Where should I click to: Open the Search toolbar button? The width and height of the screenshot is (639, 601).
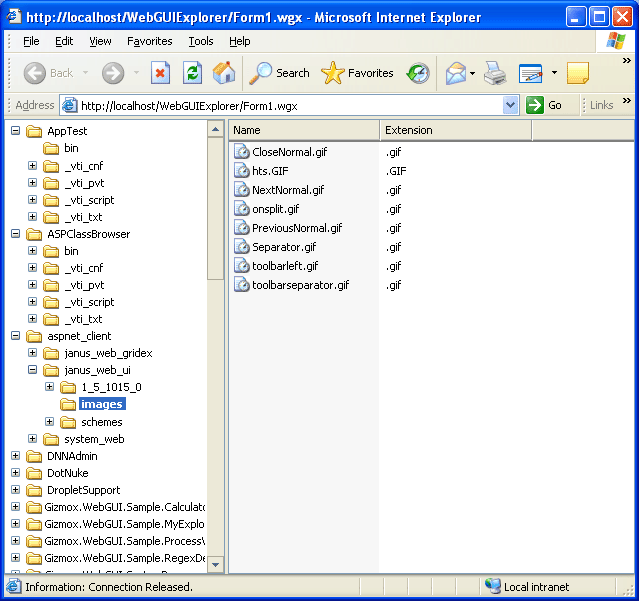click(x=279, y=73)
